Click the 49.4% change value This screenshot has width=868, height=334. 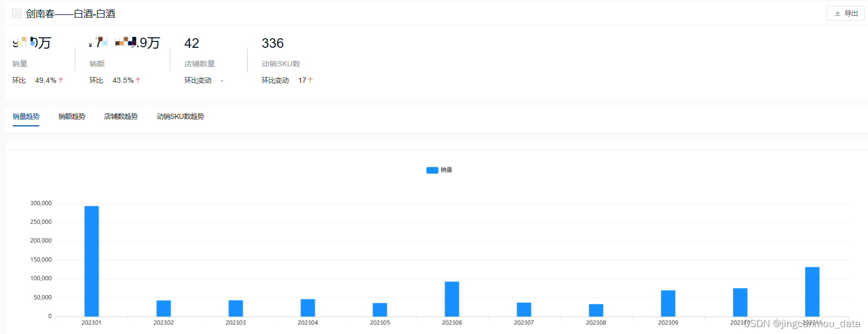pos(46,80)
